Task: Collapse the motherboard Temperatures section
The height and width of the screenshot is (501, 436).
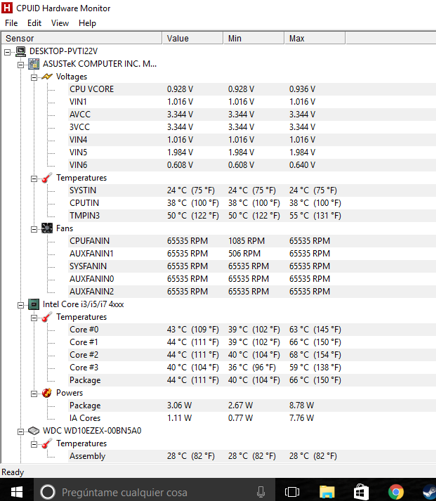Action: (x=34, y=179)
